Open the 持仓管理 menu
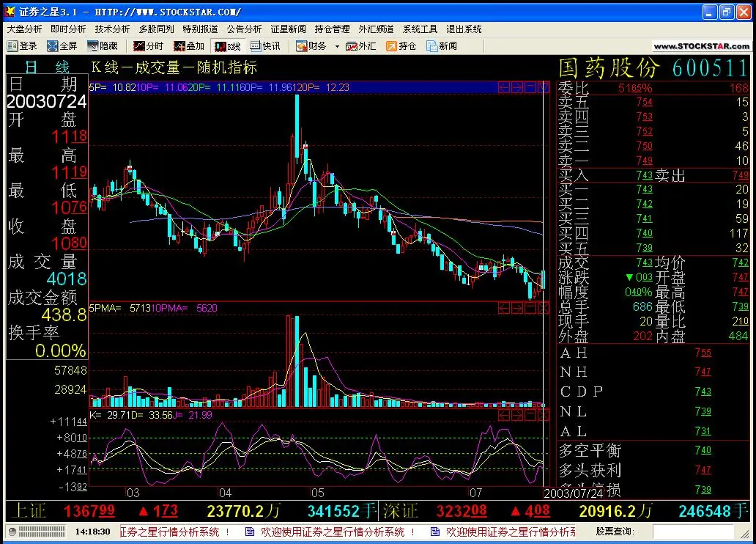 (332, 29)
